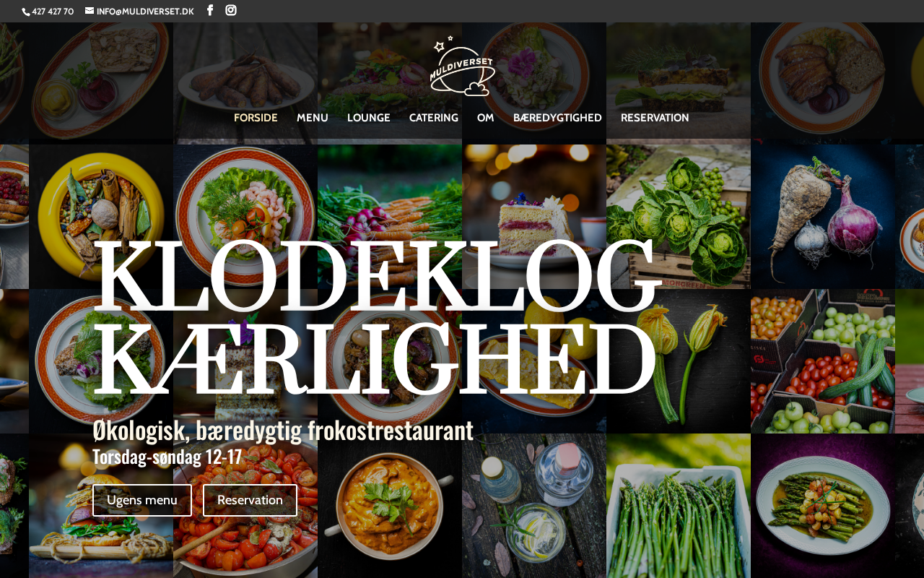Open the Facebook icon link
This screenshot has height=578, width=924.
[210, 10]
